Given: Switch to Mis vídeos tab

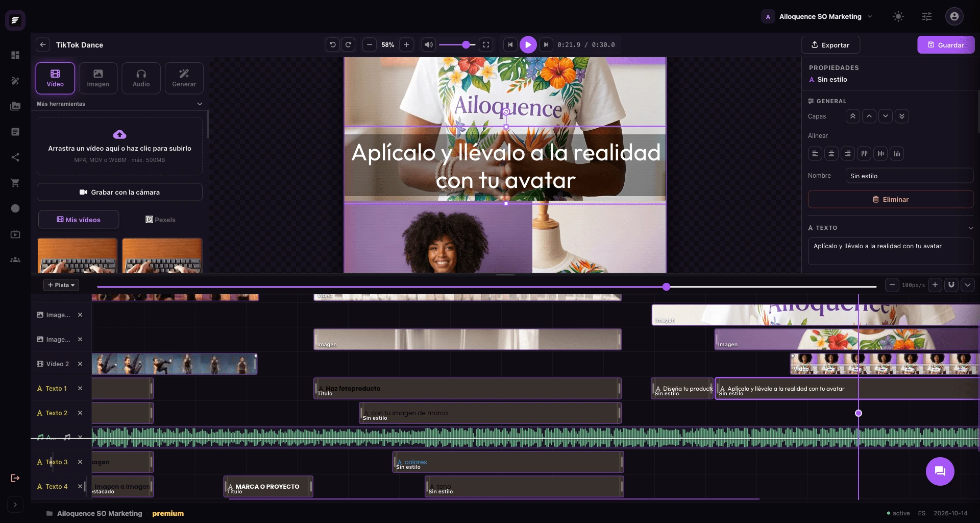Looking at the screenshot, I should point(79,220).
